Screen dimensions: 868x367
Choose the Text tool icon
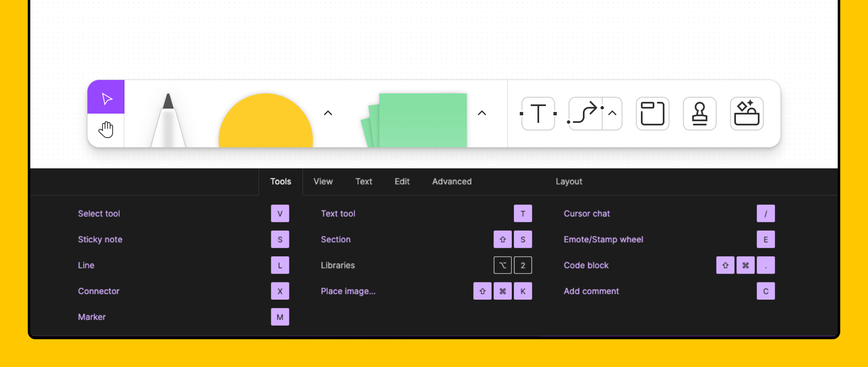538,114
